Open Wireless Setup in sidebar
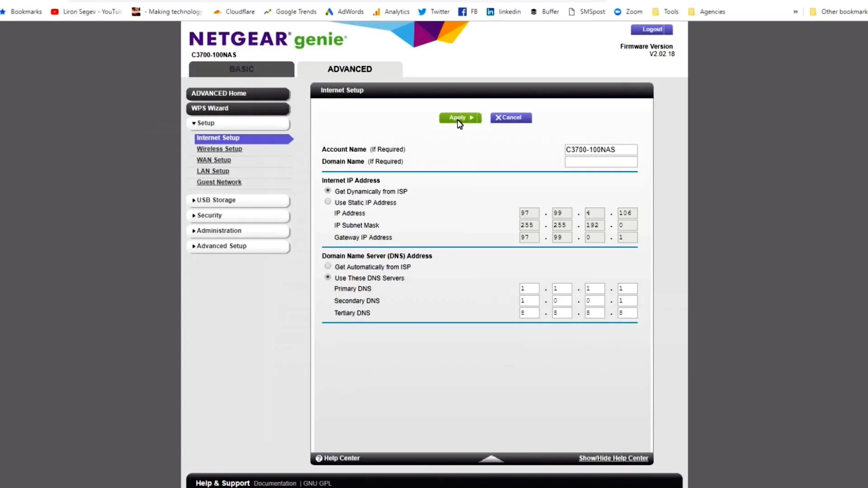Image resolution: width=868 pixels, height=488 pixels. (219, 149)
